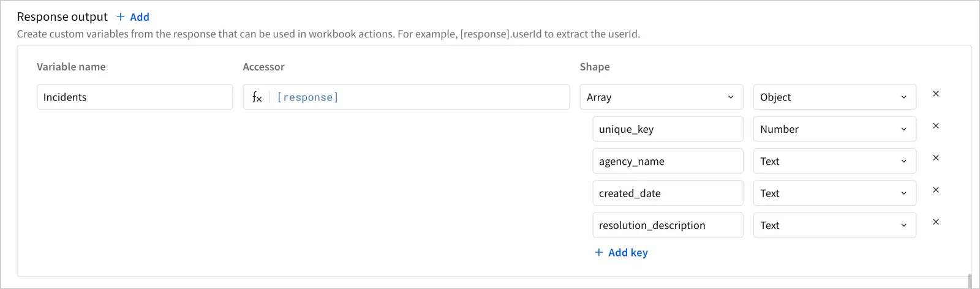This screenshot has width=980, height=289.
Task: Click the Response output heading
Action: point(62,17)
